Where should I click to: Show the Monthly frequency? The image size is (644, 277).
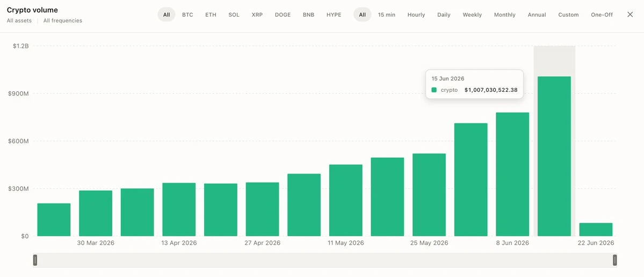pos(505,14)
